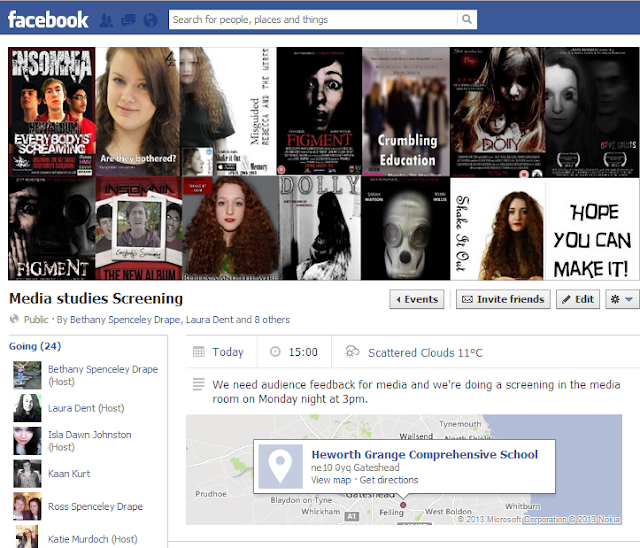This screenshot has height=548, width=640.
Task: Open Insomnia Everybody's Screaming poster
Action: (52, 112)
